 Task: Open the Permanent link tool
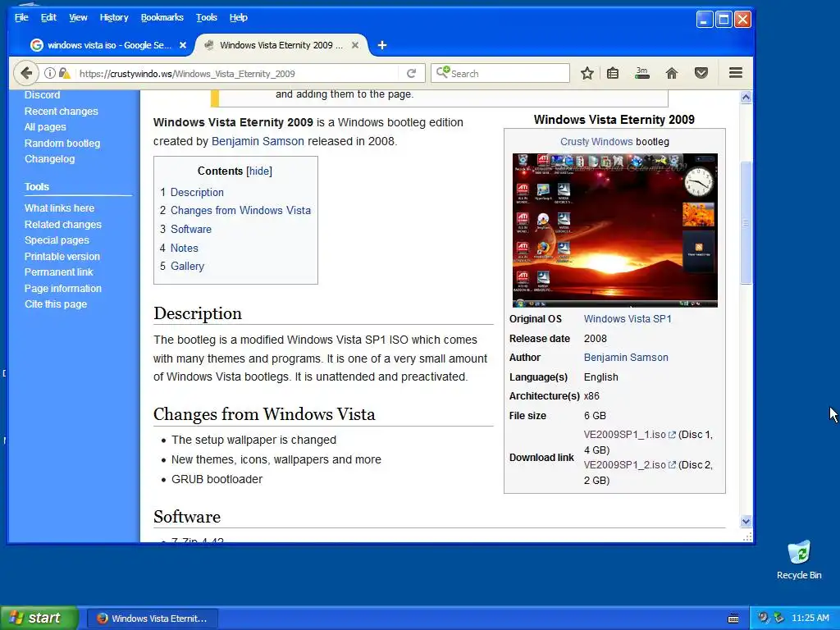58,272
